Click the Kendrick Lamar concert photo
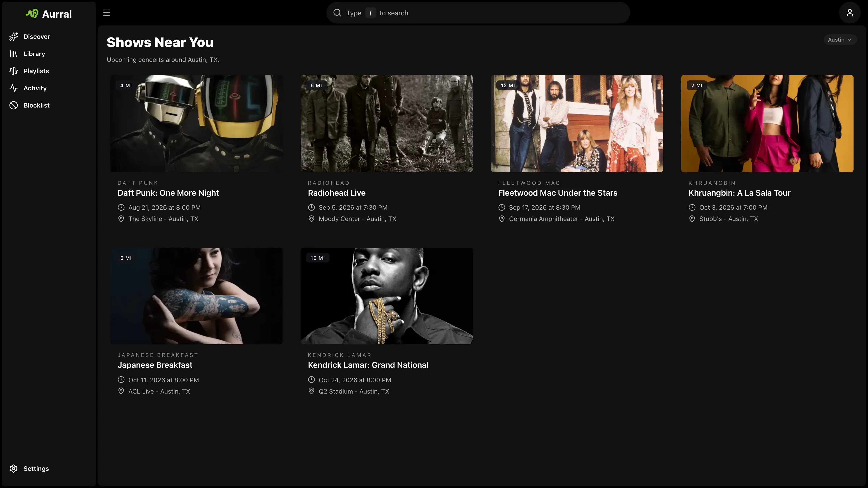 click(387, 296)
